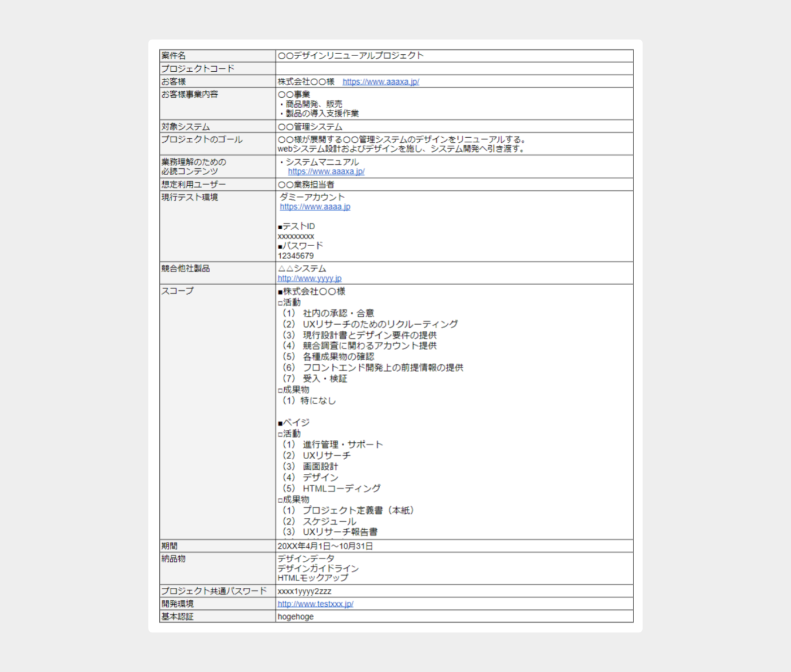Click the ■ペイジ heading
The height and width of the screenshot is (672, 791).
(294, 422)
